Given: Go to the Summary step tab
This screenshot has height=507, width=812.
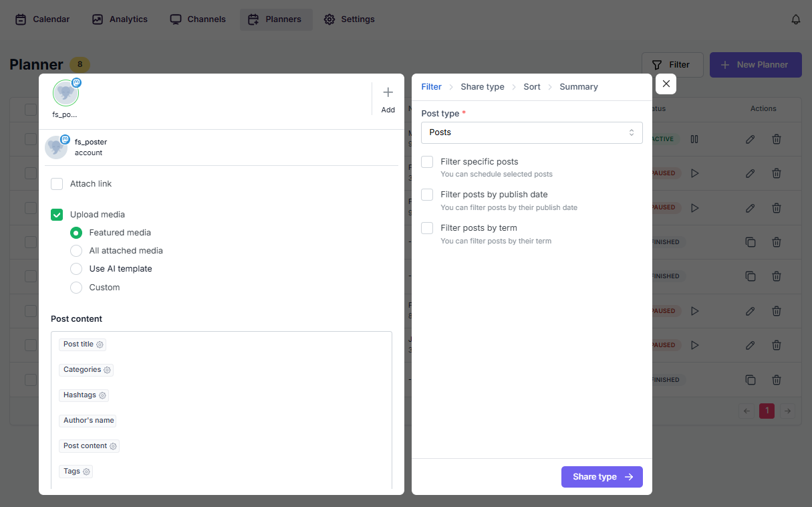Looking at the screenshot, I should [578, 87].
